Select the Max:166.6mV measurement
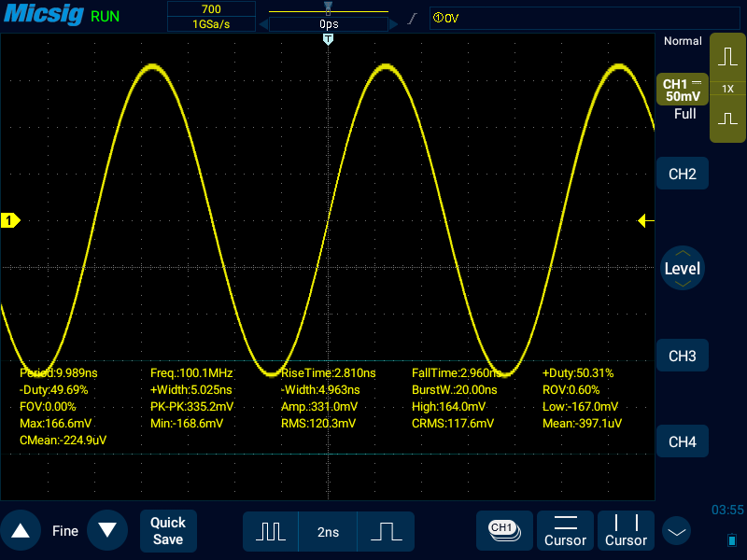Image resolution: width=747 pixels, height=560 pixels. coord(56,424)
